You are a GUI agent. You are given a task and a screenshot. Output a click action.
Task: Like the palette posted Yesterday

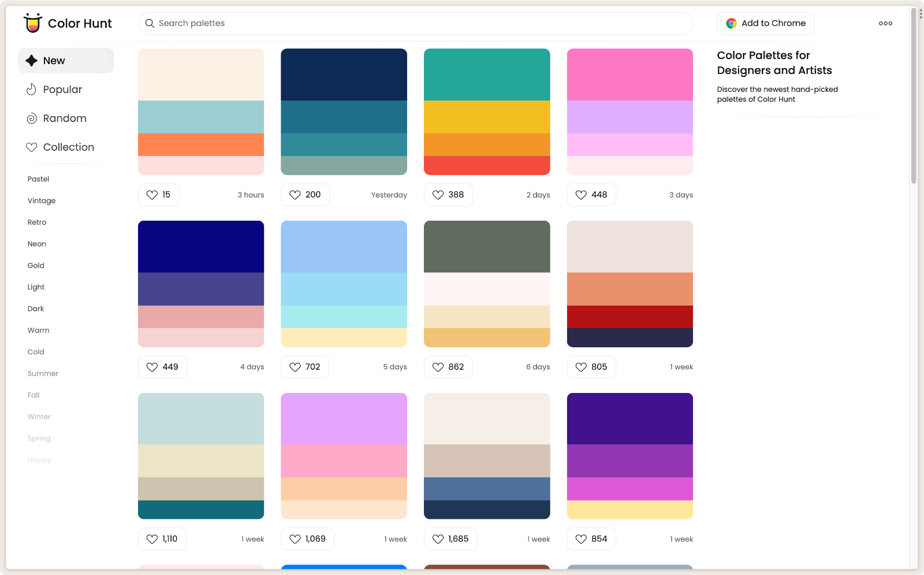click(x=296, y=195)
